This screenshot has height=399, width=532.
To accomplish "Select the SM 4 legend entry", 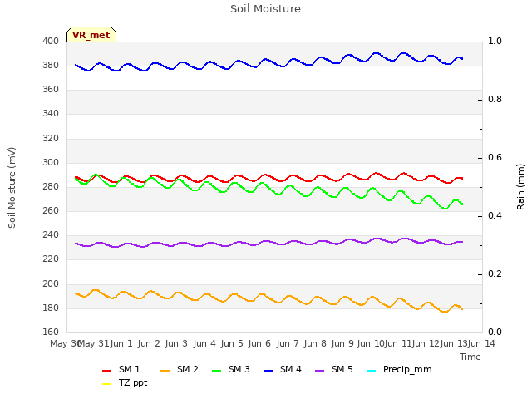I will click(x=283, y=369).
